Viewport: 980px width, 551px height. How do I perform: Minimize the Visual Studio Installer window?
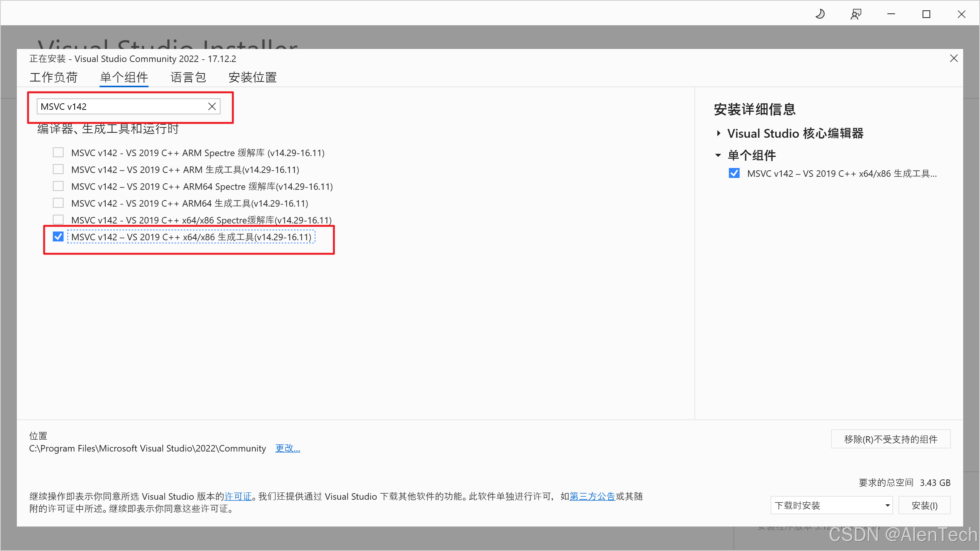891,14
